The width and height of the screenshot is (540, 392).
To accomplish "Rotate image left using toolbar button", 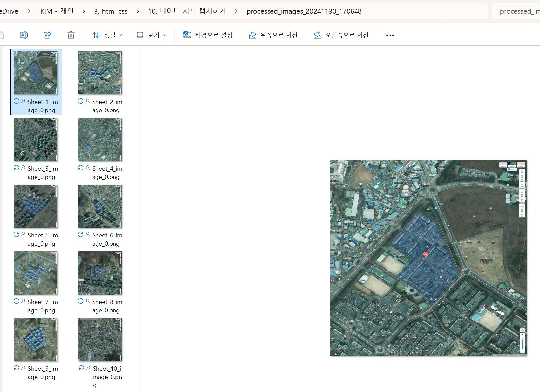I will coord(273,35).
